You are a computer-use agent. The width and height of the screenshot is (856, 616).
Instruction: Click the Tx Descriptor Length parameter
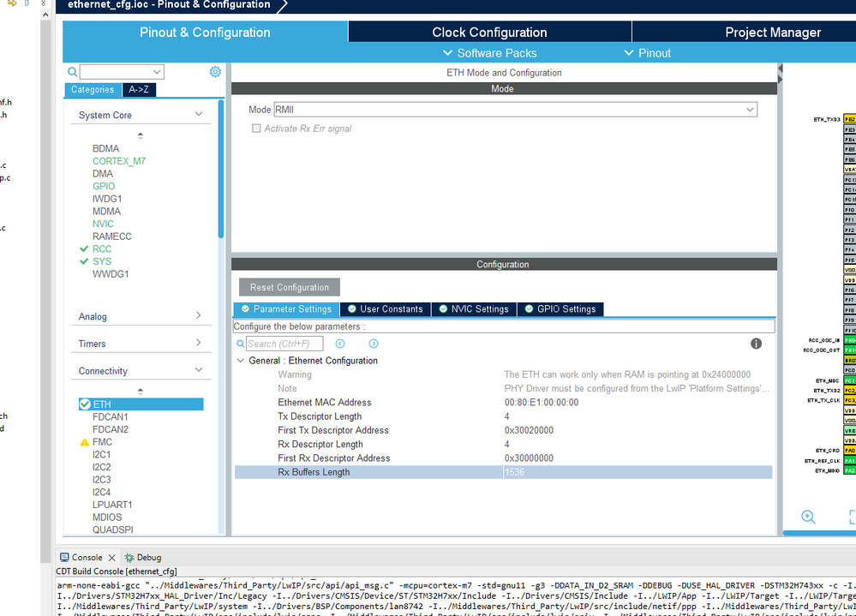point(320,416)
